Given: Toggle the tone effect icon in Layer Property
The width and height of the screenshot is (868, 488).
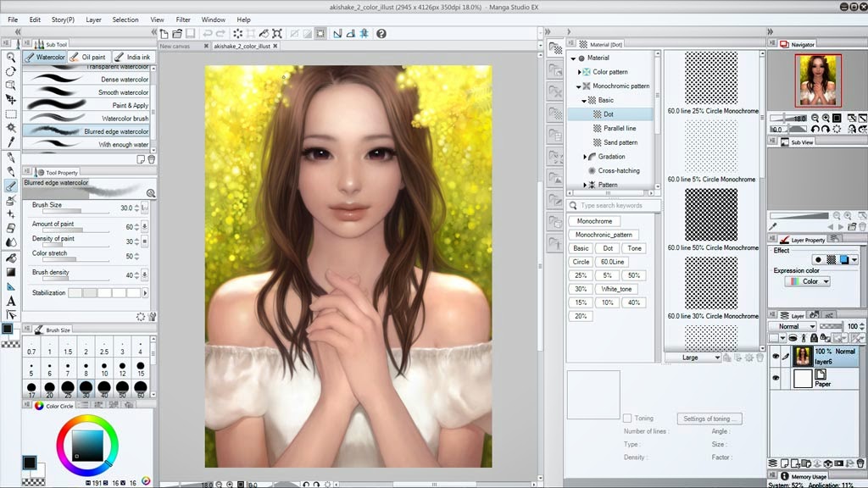Looking at the screenshot, I should coord(831,259).
